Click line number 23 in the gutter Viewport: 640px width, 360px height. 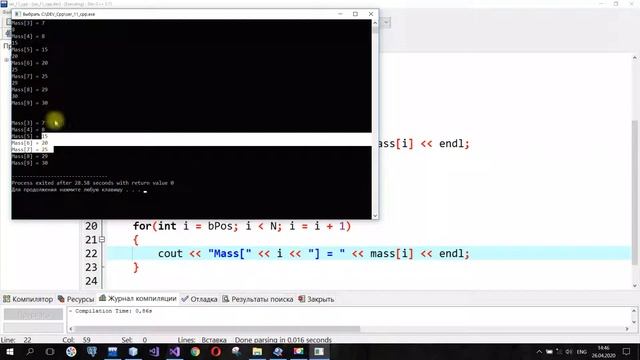[x=91, y=267]
